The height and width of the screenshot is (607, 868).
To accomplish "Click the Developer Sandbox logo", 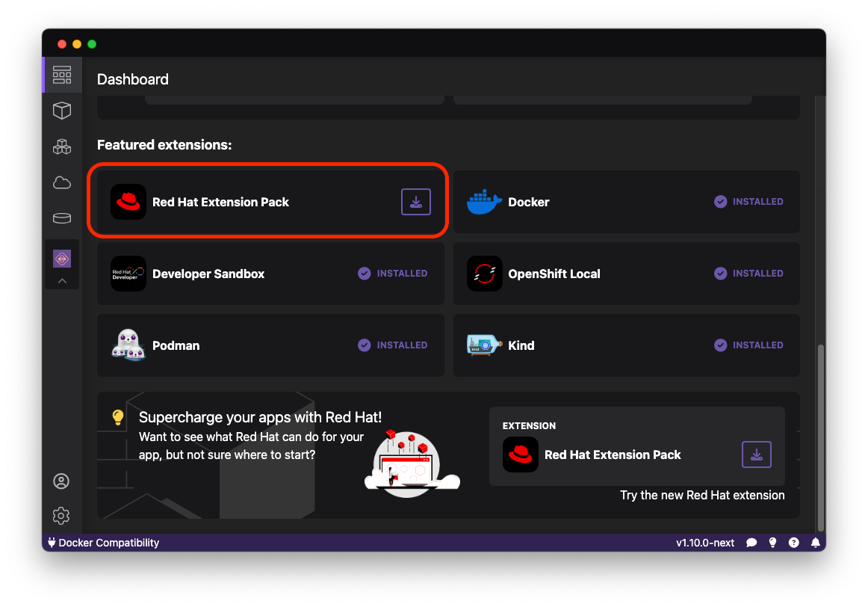I will 128,274.
